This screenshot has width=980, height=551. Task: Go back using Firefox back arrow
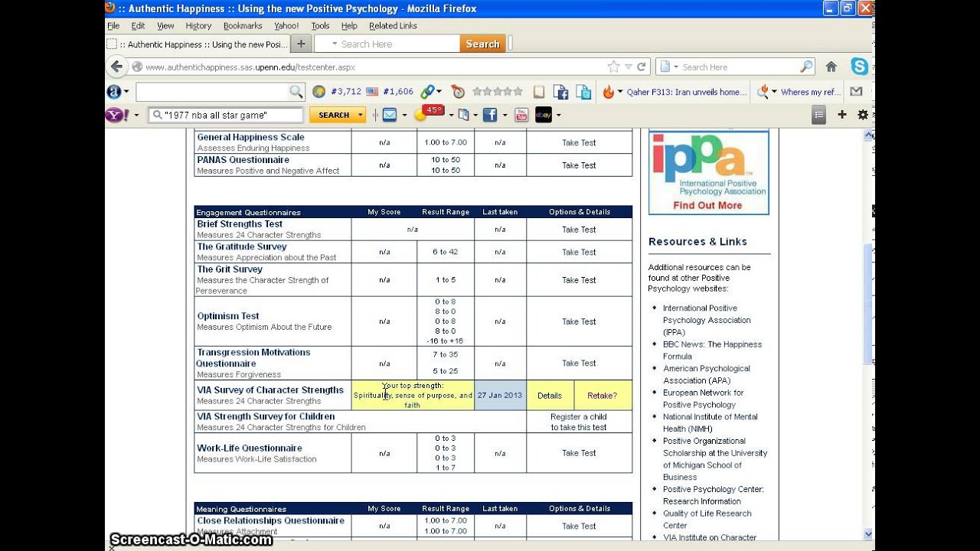(x=116, y=67)
